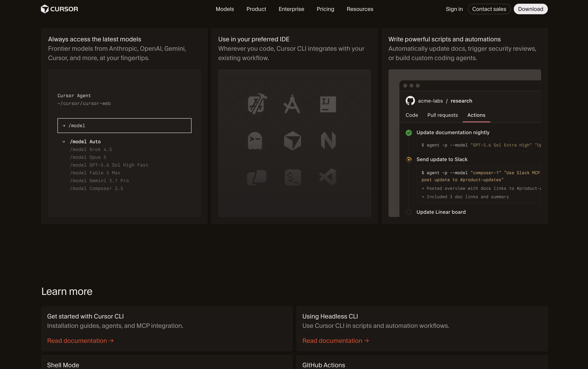Click "Always access the latest models" heading
The image size is (588, 369).
click(x=94, y=39)
